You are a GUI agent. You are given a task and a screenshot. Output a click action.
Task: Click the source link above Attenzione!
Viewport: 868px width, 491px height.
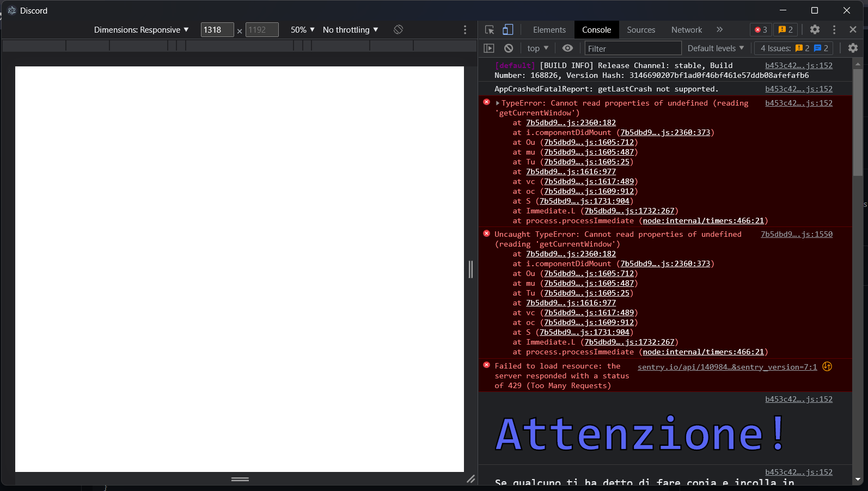click(x=799, y=399)
